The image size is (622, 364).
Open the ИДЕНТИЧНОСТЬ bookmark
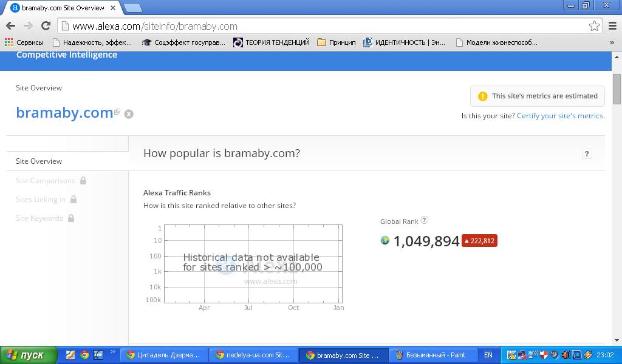(x=404, y=42)
